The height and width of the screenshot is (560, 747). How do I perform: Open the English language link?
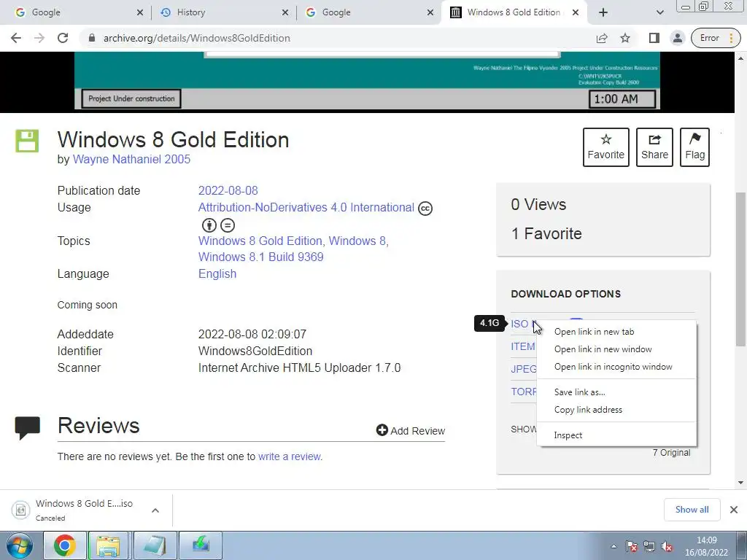click(x=217, y=274)
